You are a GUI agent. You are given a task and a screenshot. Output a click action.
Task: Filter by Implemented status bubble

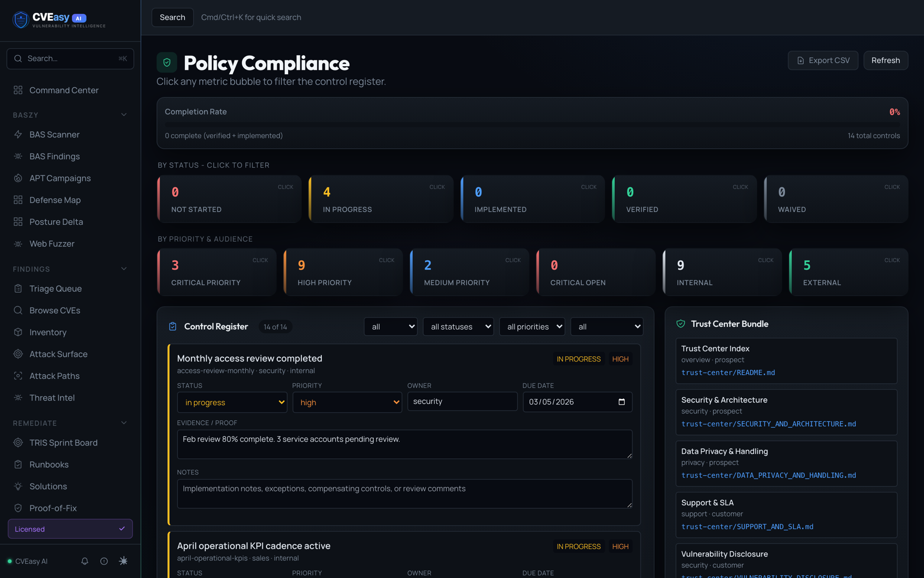coord(532,199)
